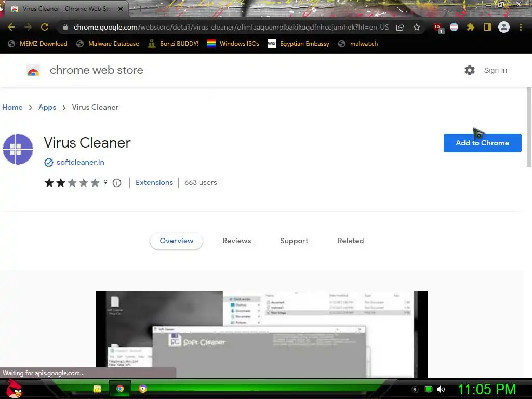Viewport: 532px width, 399px height.
Task: Click the padlock site info icon
Action: pyautogui.click(x=65, y=27)
